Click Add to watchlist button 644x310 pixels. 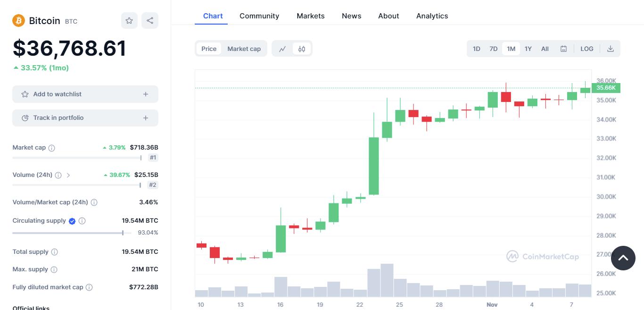point(85,94)
